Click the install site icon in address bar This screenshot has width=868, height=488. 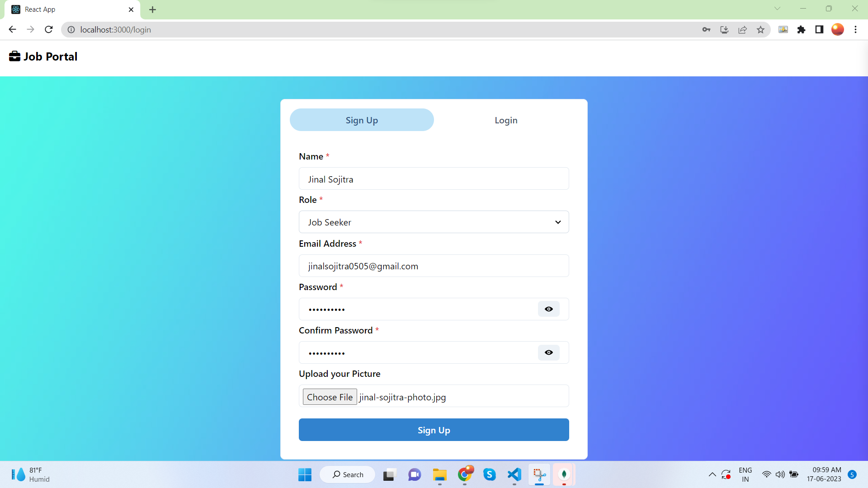point(724,29)
